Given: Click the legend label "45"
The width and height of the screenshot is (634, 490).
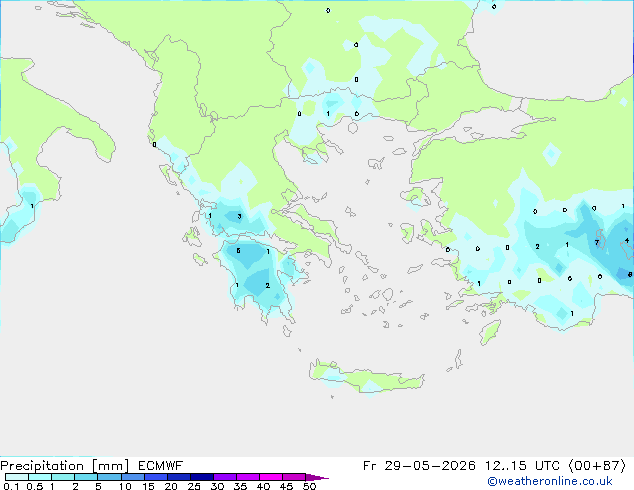Looking at the screenshot, I should tap(287, 486).
